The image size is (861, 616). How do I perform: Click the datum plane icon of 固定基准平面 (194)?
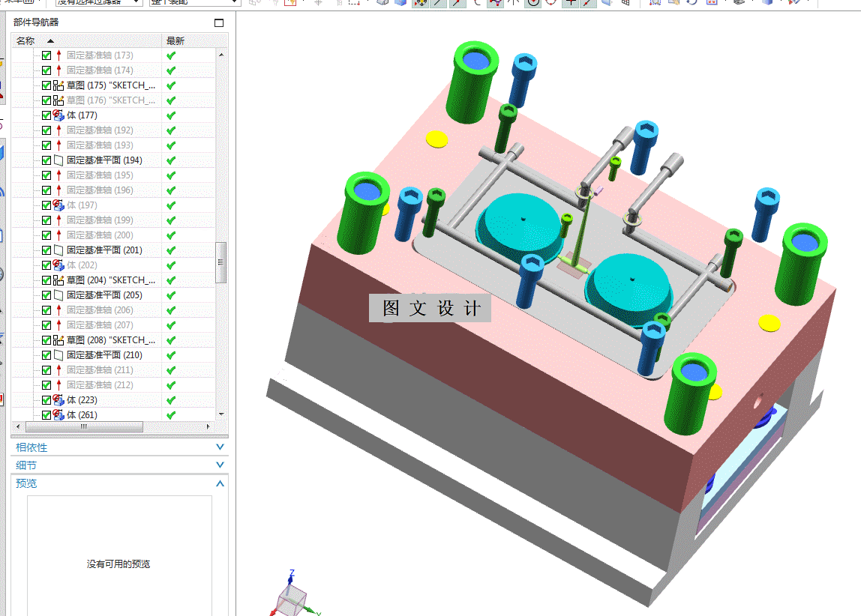[58, 160]
